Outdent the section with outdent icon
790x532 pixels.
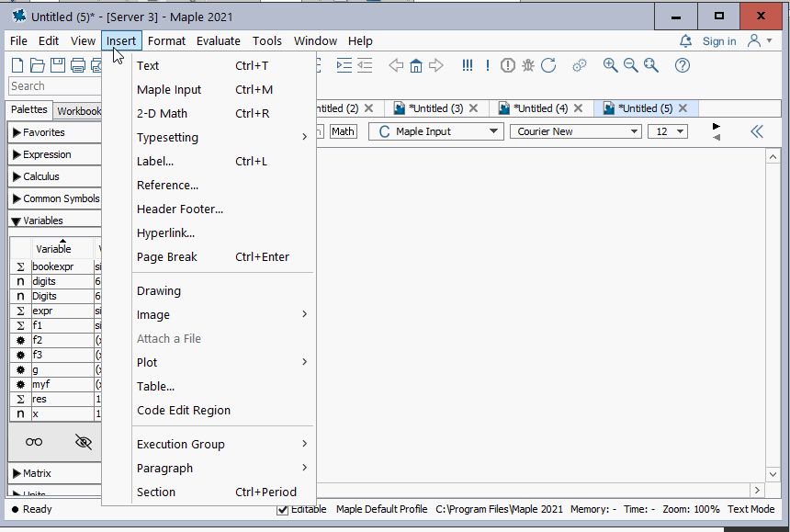pos(365,65)
